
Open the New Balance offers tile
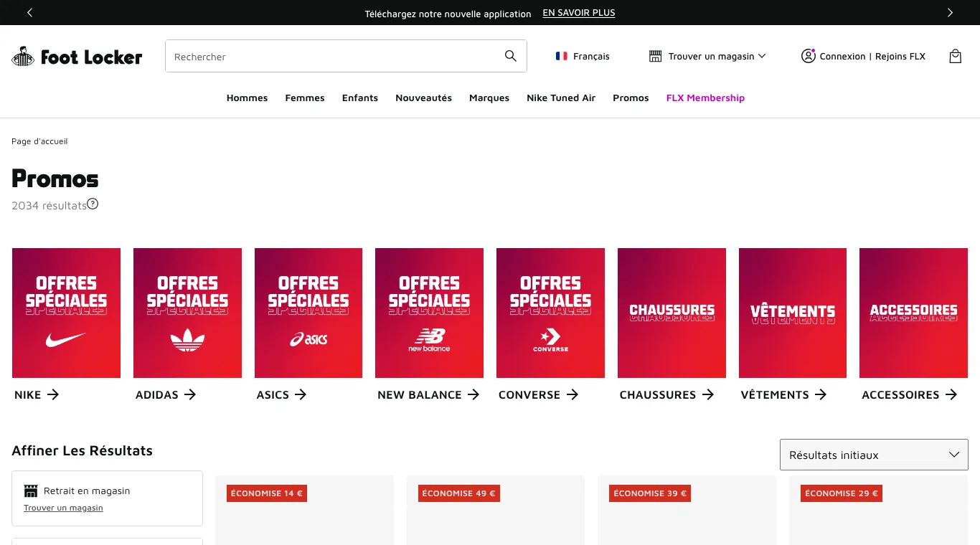[x=429, y=313]
